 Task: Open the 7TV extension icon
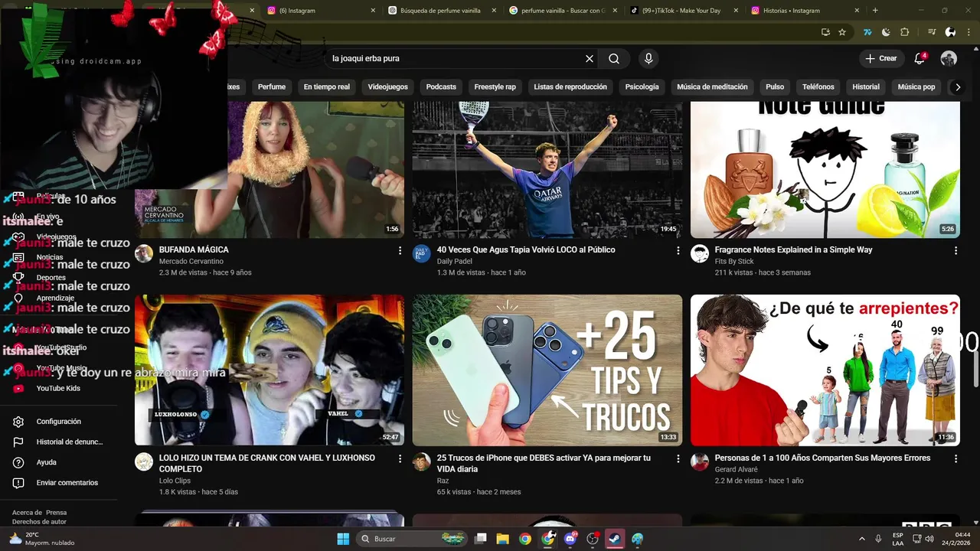pos(867,32)
